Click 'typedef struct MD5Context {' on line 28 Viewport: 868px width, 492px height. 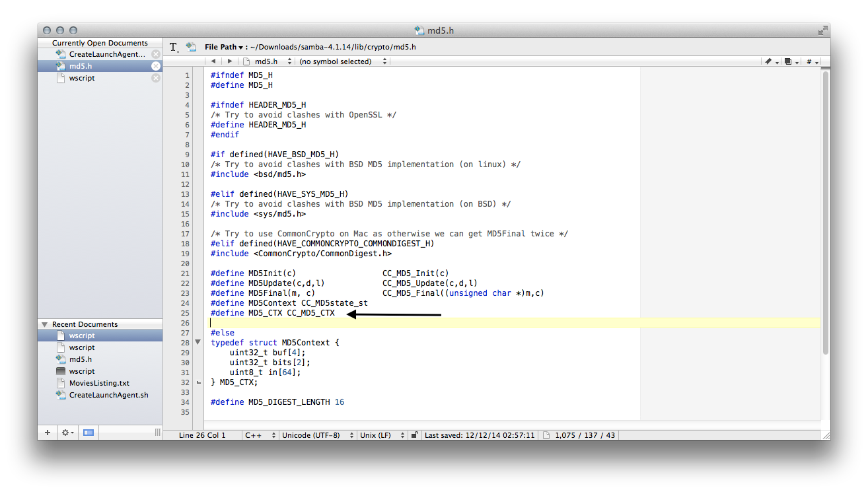coord(275,343)
